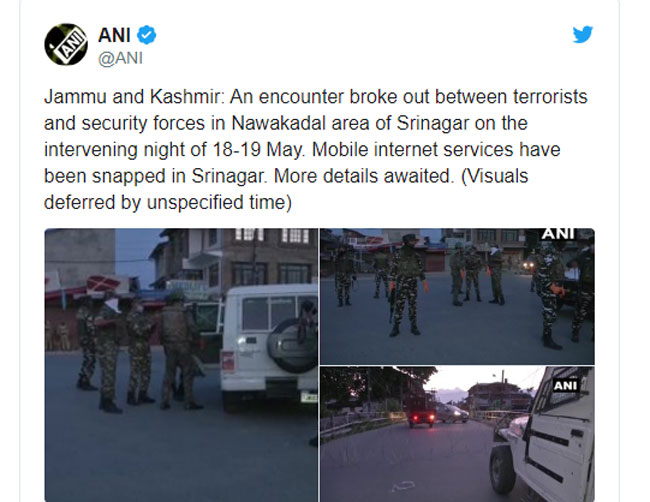Click the Twitter bird logo
The width and height of the screenshot is (650, 502).
point(583,34)
